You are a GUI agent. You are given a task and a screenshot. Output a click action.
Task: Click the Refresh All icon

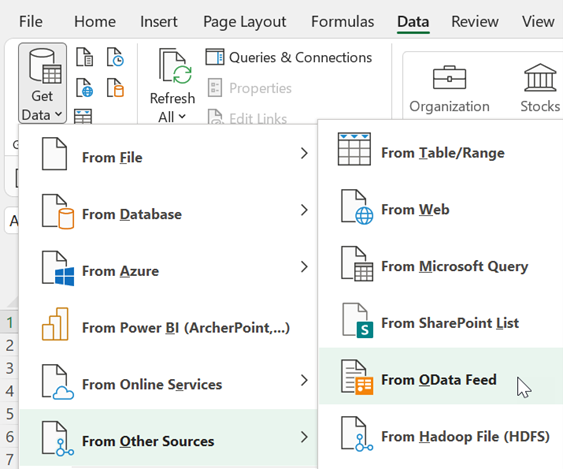pyautogui.click(x=175, y=66)
